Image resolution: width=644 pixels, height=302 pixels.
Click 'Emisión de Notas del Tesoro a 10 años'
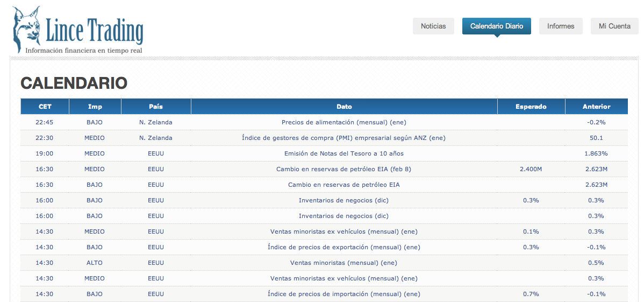[344, 153]
